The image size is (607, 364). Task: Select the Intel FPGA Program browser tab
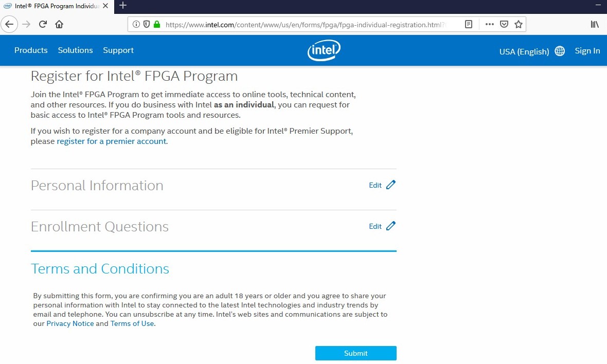[x=57, y=6]
